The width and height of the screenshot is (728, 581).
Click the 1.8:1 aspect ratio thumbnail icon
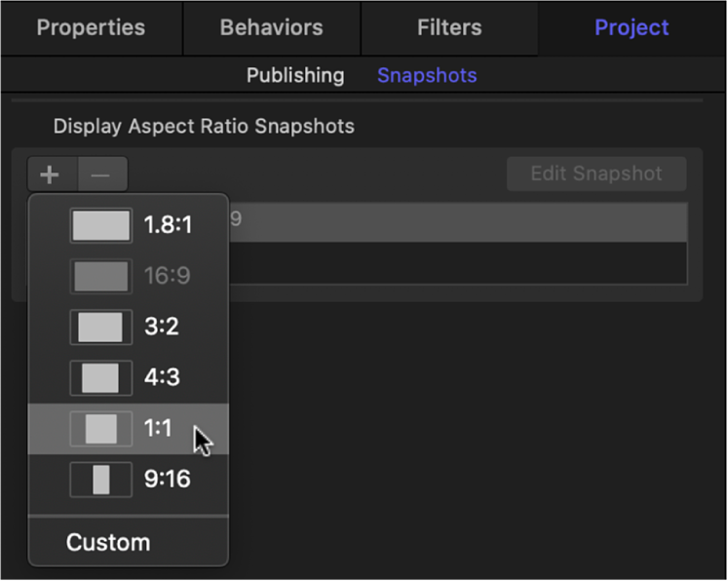coord(101,225)
